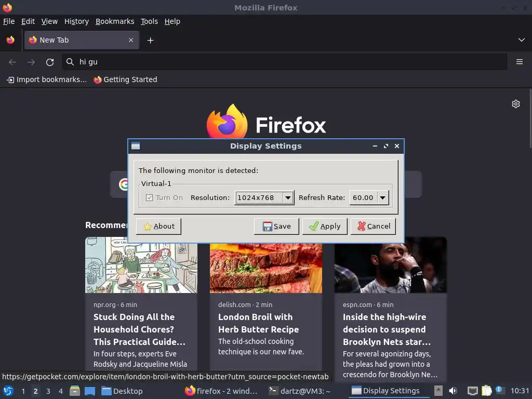532x399 pixels.
Task: Click Apply in Display Settings
Action: 325,227
